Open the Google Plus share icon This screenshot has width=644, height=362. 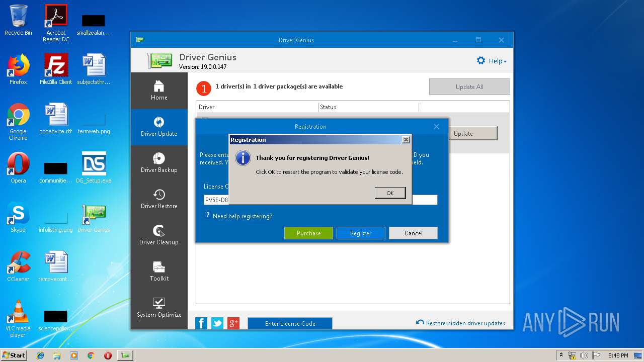233,323
